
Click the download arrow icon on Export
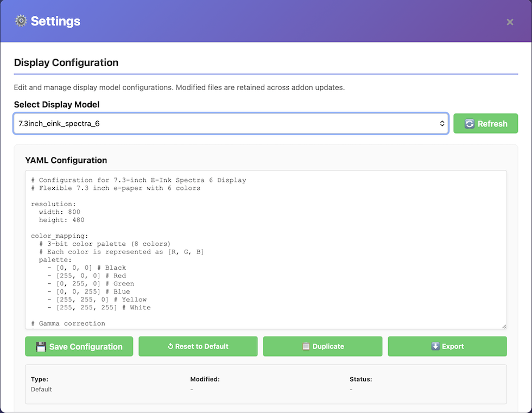coord(435,346)
